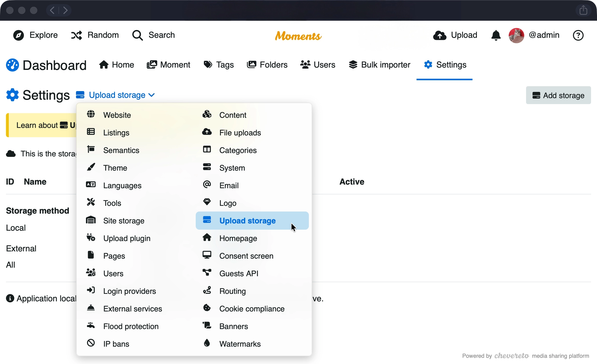
Task: Choose External services from settings menu
Action: (x=136, y=309)
